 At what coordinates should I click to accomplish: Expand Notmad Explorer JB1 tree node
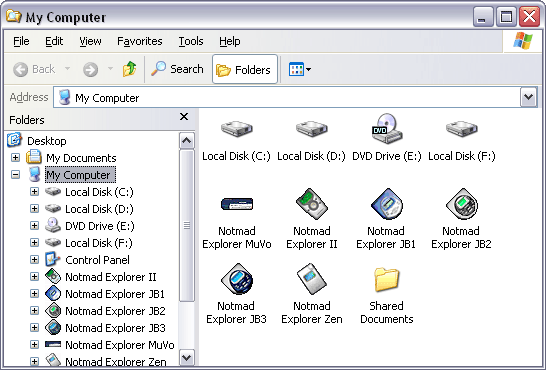pos(34,293)
